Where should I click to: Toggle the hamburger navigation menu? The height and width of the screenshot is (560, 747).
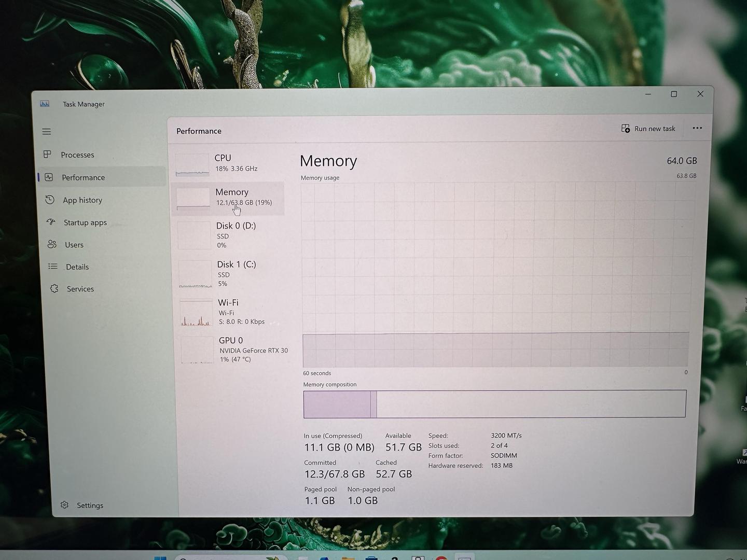coord(47,132)
